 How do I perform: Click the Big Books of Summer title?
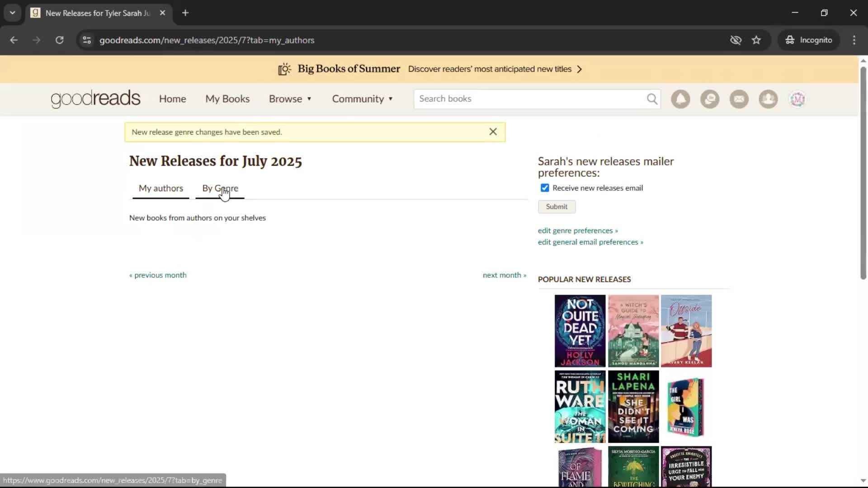tap(349, 69)
